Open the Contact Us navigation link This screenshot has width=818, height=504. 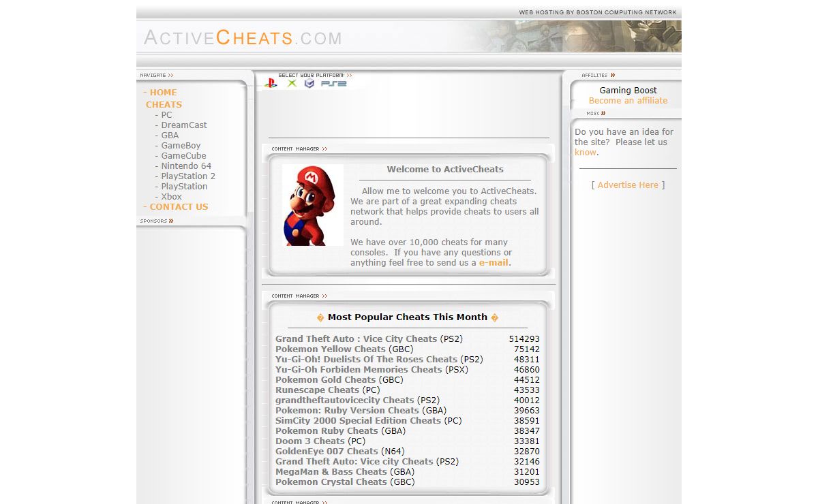179,206
